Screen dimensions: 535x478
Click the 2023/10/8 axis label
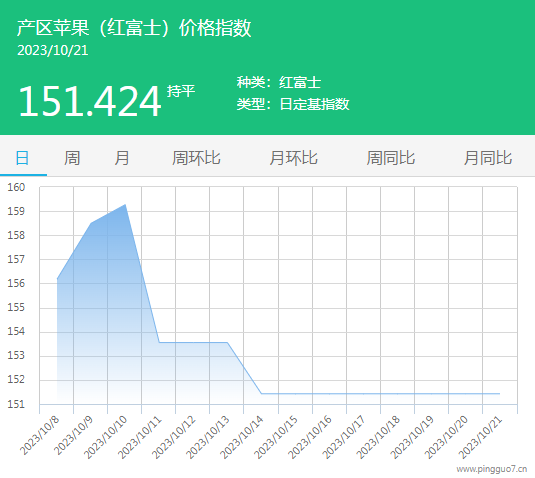click(x=39, y=435)
